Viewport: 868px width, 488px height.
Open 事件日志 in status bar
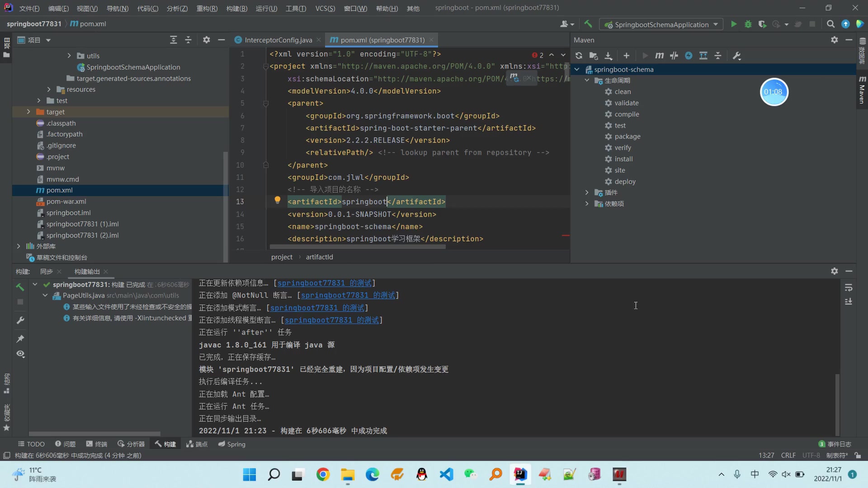pos(835,444)
